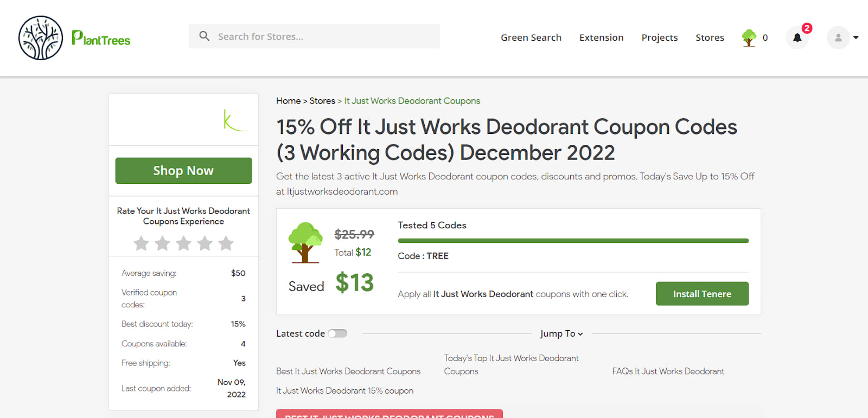
Task: Click the Best discount today 15% value
Action: tap(238, 324)
